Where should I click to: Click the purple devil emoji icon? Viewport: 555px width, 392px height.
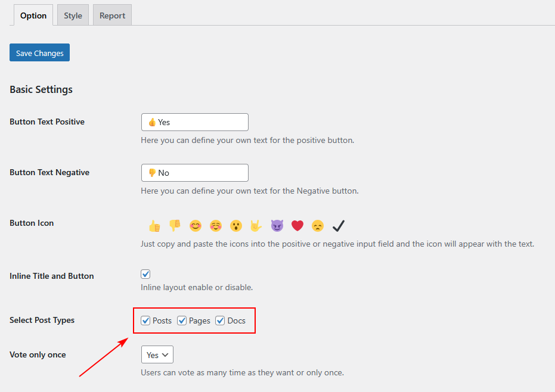tap(277, 226)
